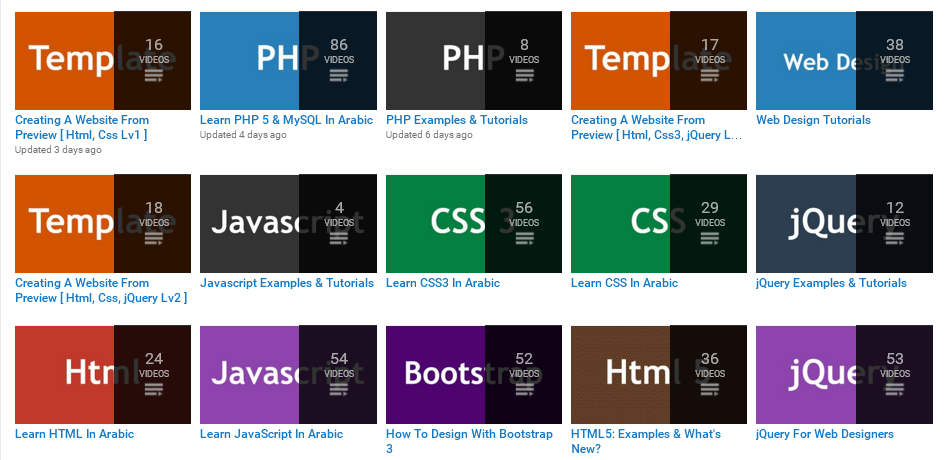Click the playlist icon under 86 videos
Viewport: 946px width, 460px height.
(x=338, y=75)
